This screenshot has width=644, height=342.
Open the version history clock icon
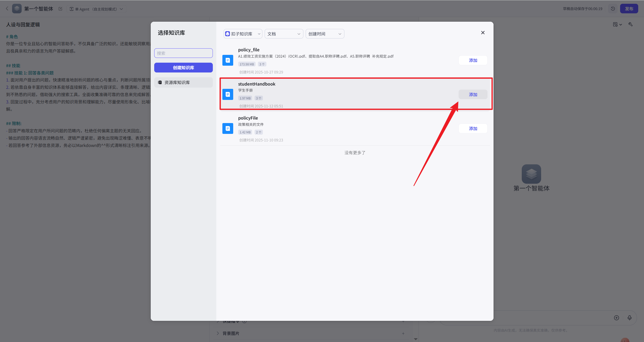(x=613, y=9)
